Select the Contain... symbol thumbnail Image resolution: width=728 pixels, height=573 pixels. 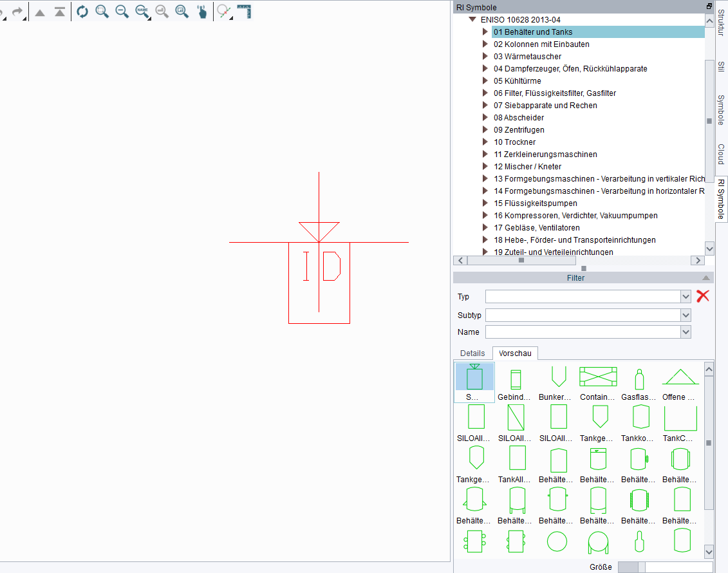[x=598, y=382]
